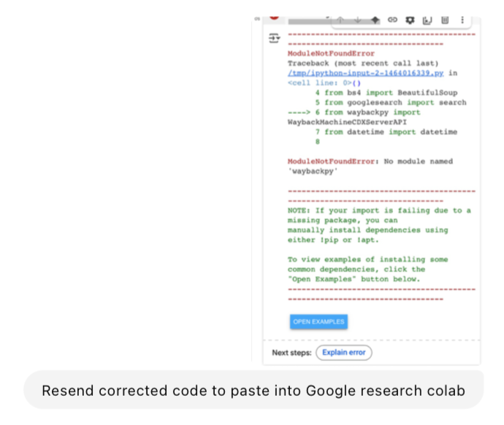Move cell down with the down arrow
The width and height of the screenshot is (504, 425).
[357, 20]
